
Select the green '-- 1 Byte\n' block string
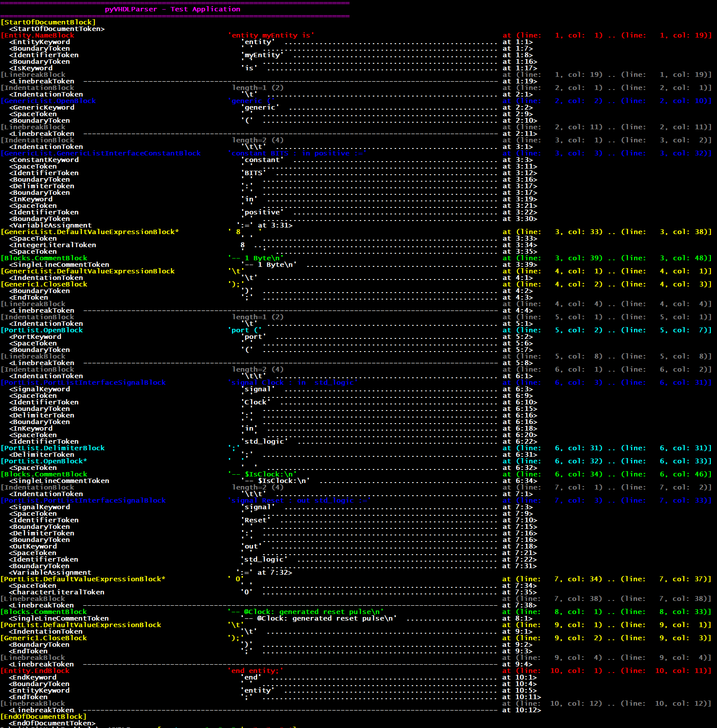tap(256, 258)
